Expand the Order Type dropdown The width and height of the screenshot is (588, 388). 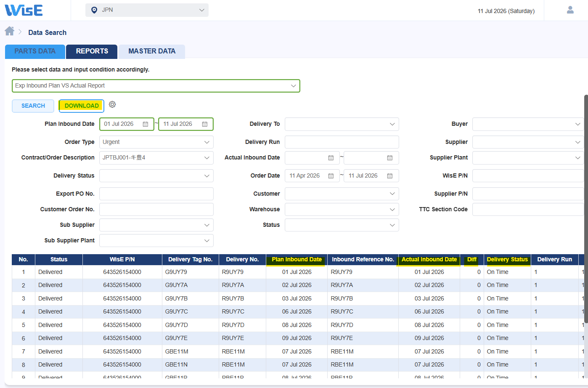pos(156,142)
